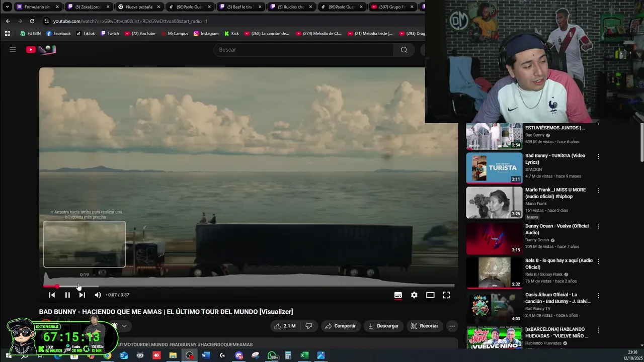
Task: Open Twitch bookmark
Action: (x=110, y=34)
